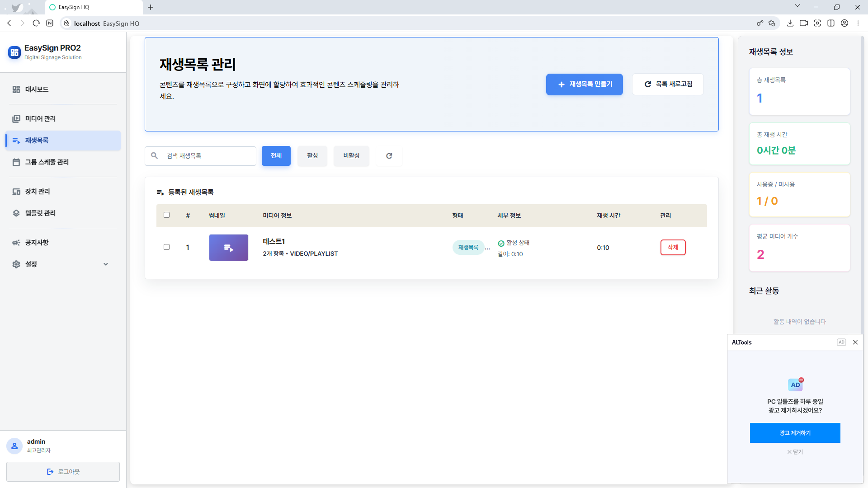Open the browser tab search dropdown
The height and width of the screenshot is (488, 868).
pyautogui.click(x=797, y=6)
